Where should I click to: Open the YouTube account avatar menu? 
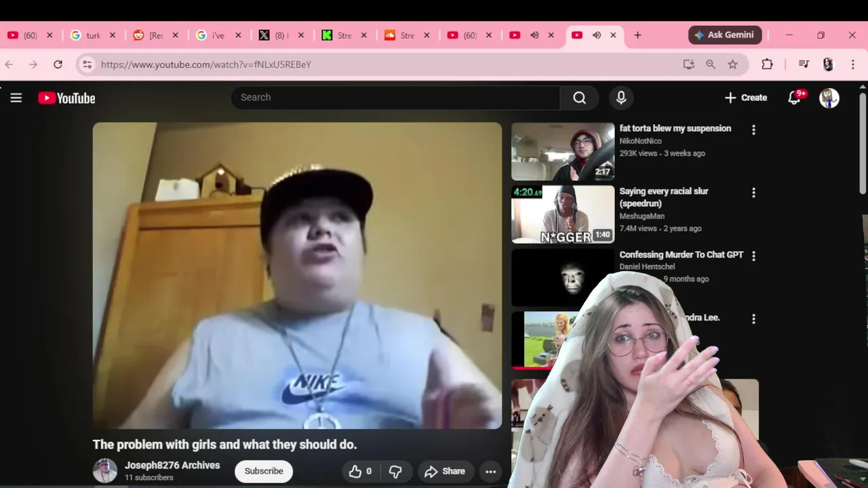[829, 98]
